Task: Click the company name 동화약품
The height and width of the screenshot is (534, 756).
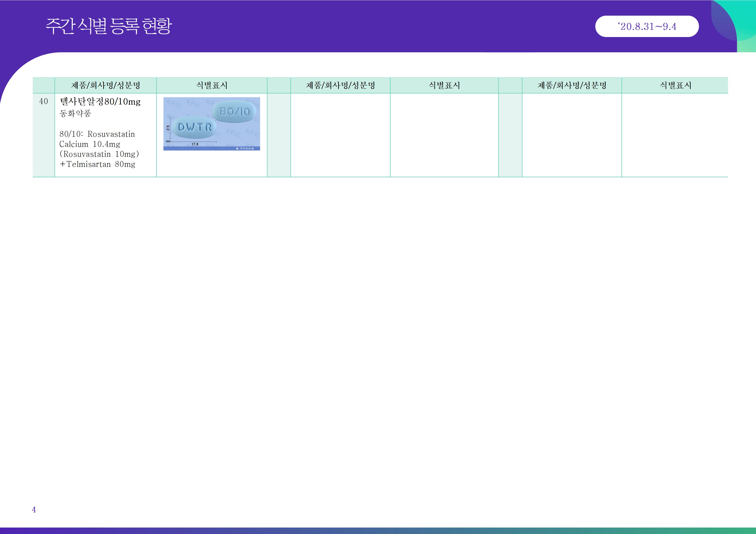Action: coord(75,113)
